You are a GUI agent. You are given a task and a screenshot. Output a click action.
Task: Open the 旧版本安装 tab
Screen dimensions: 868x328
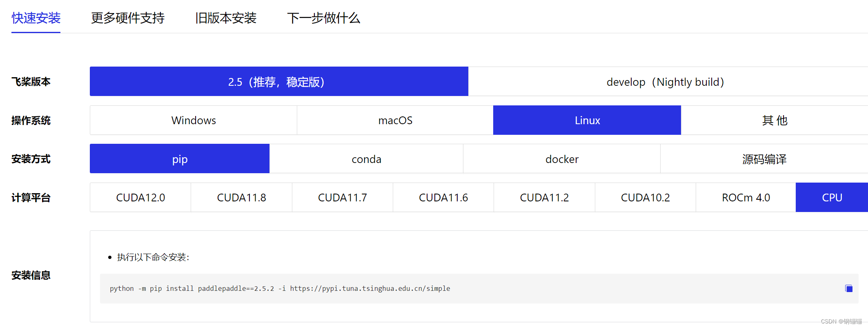pos(226,18)
